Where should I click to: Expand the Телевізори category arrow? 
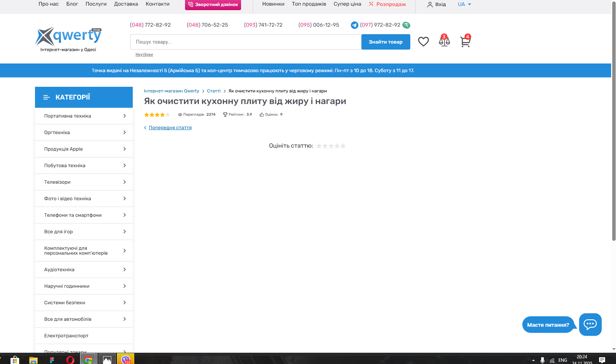(124, 182)
